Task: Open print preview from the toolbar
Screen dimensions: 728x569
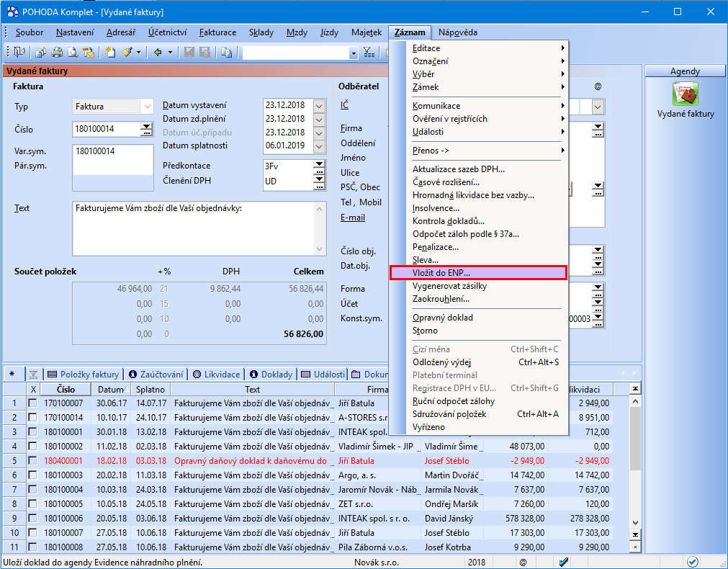Action: point(72,52)
